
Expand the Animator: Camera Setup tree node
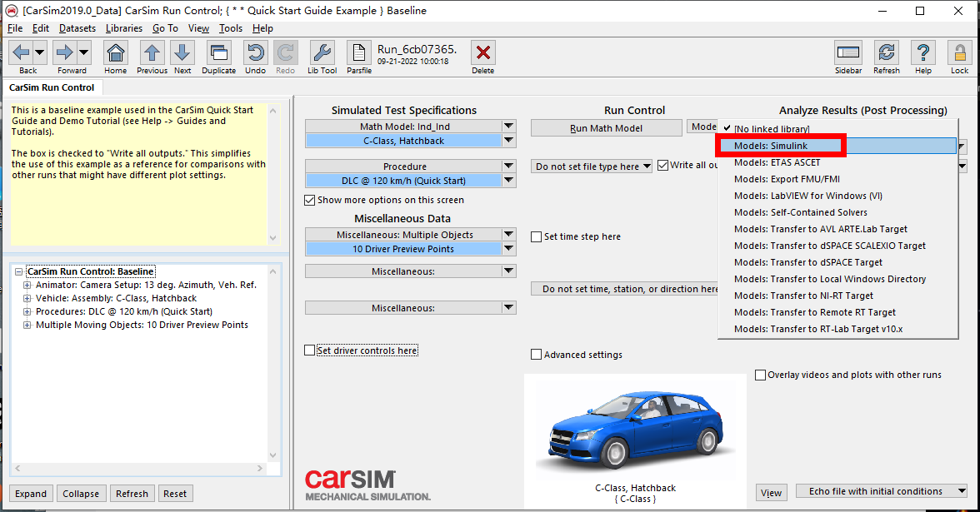pyautogui.click(x=27, y=285)
